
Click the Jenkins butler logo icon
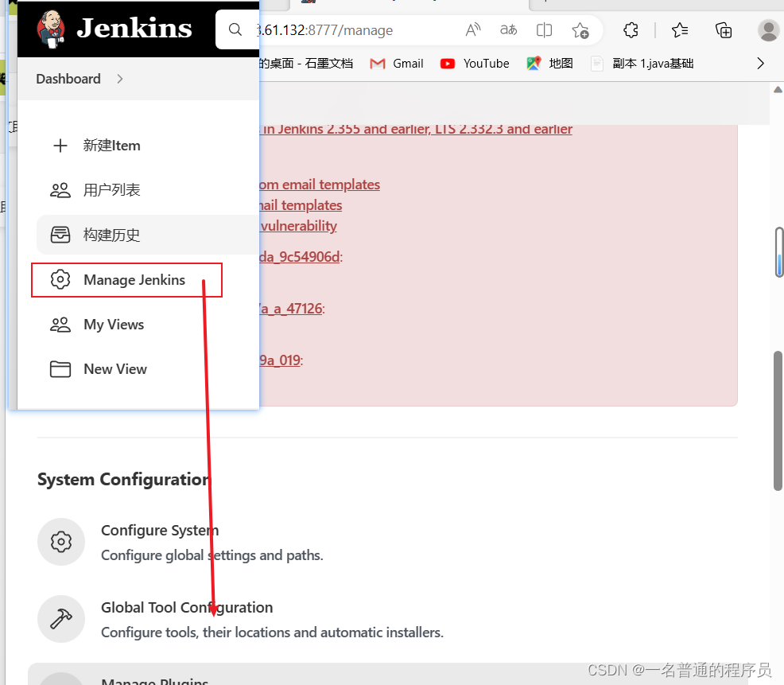coord(51,29)
